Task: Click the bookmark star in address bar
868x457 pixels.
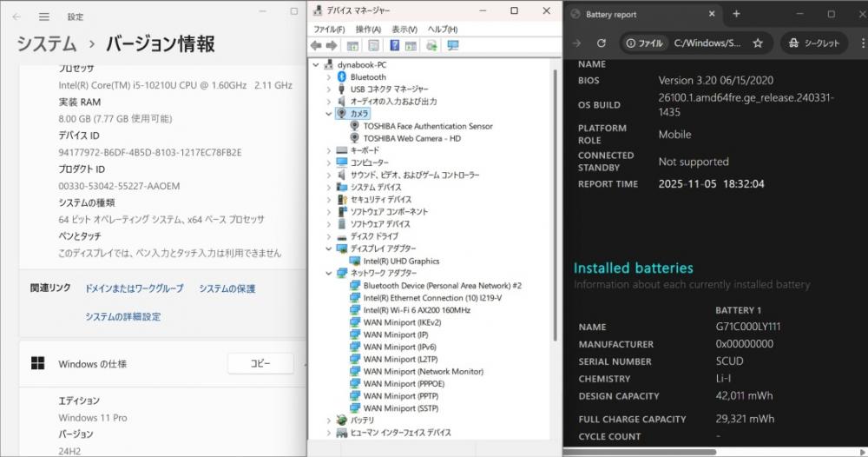Action: [x=758, y=43]
